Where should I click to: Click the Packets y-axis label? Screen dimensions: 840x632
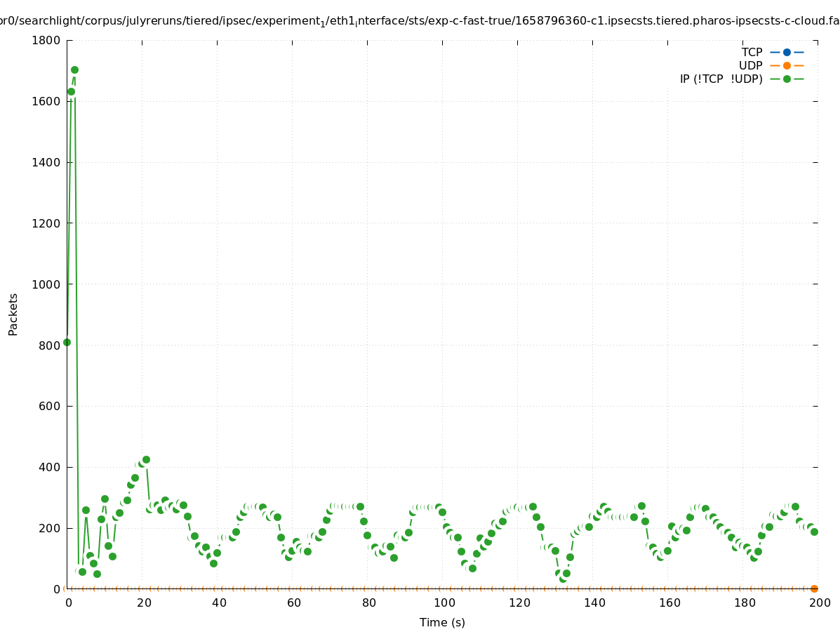[x=13, y=314]
